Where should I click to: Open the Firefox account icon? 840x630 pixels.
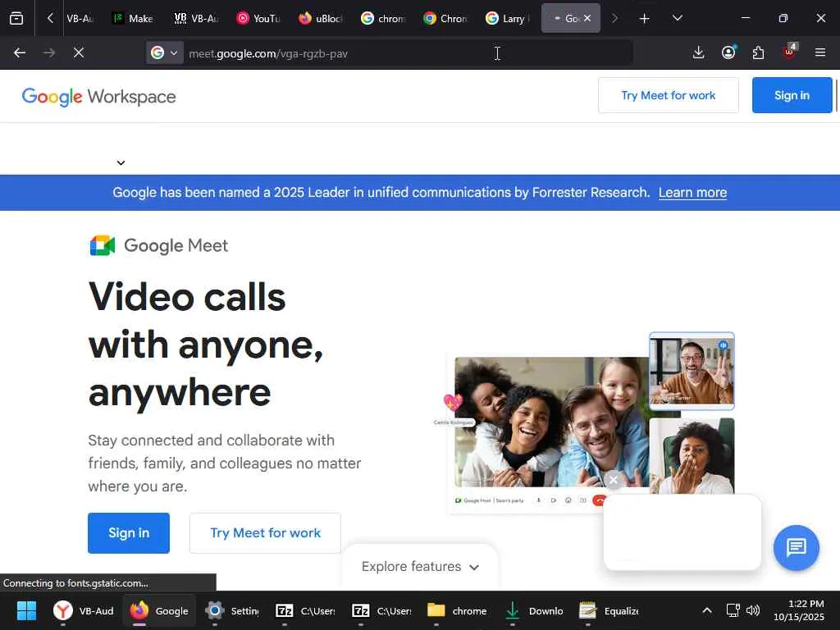coord(728,52)
